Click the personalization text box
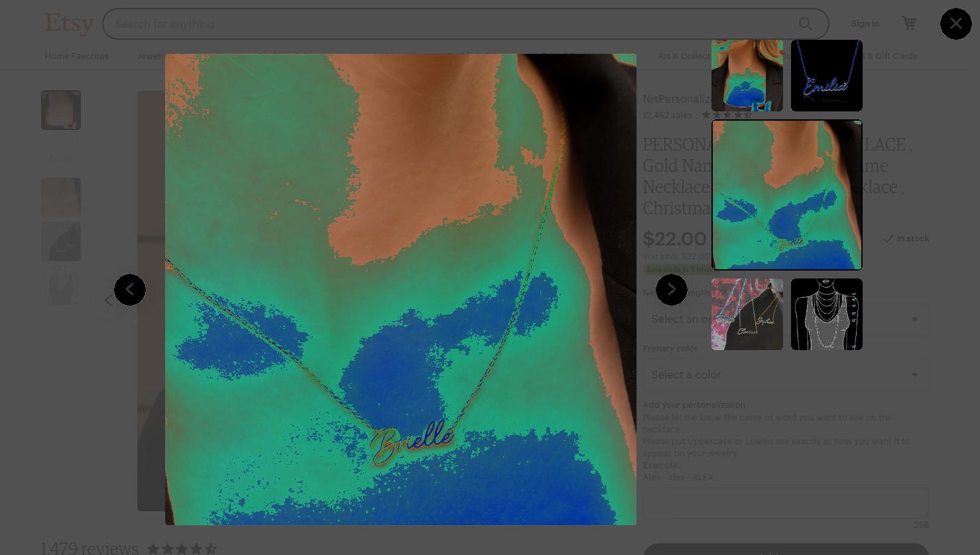This screenshot has height=555, width=980. pos(786,503)
